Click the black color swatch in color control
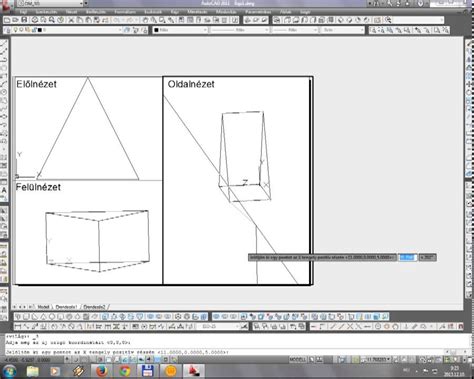This screenshot has height=379, width=474. tap(156, 30)
